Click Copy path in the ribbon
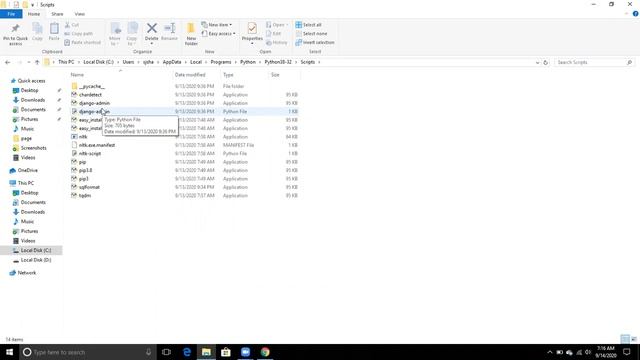The height and width of the screenshot is (360, 640). (78, 33)
